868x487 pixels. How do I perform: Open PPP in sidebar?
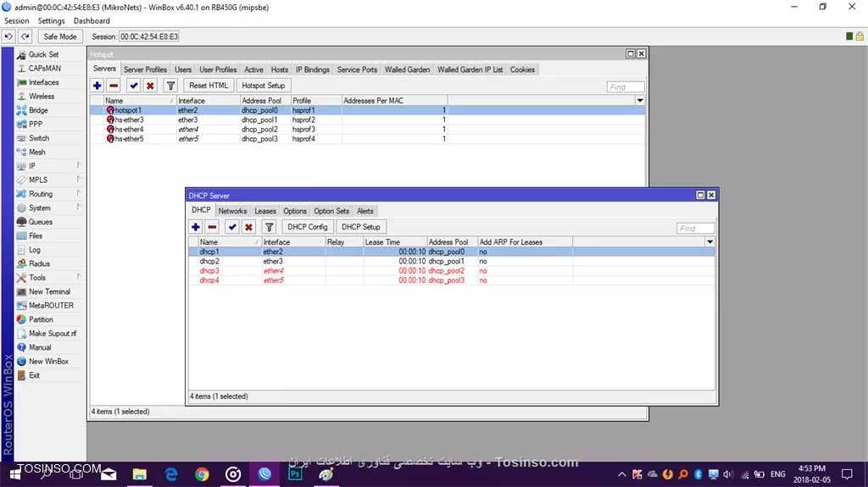coord(36,124)
